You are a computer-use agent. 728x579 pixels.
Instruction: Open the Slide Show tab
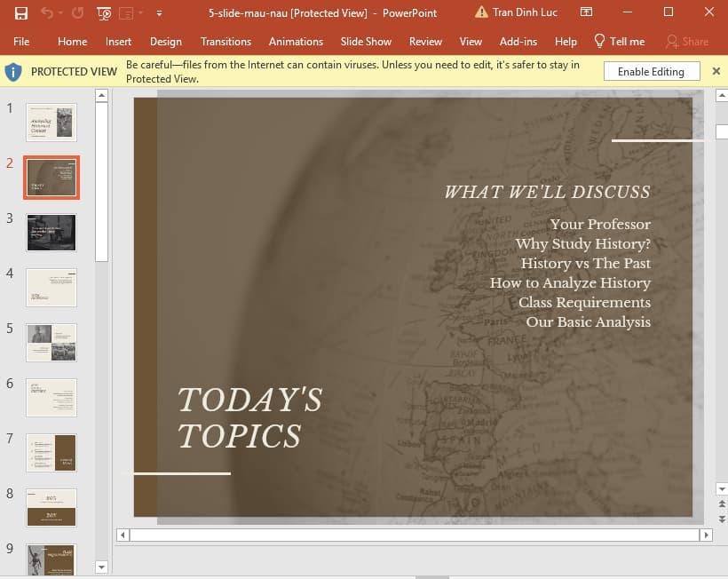[366, 42]
